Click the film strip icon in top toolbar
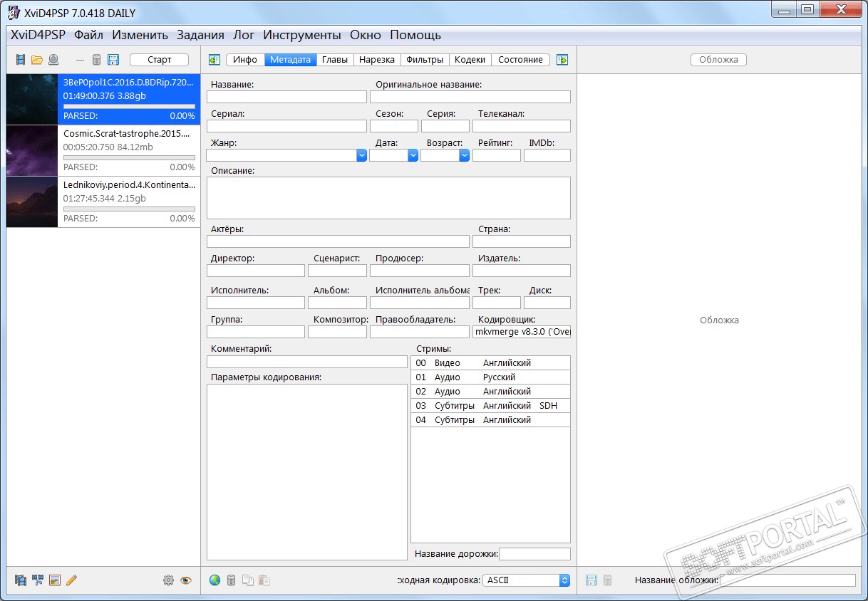Viewport: 868px width, 601px height. pyautogui.click(x=21, y=60)
